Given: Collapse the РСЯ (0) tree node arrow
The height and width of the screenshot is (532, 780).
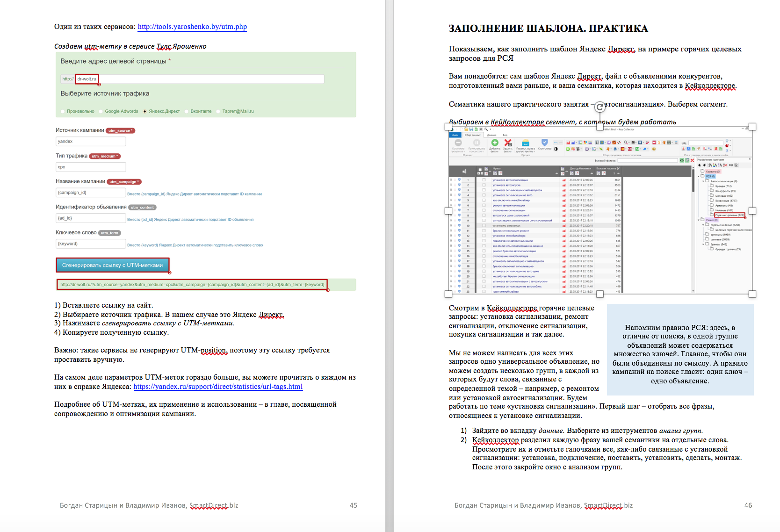Looking at the screenshot, I should pos(698,176).
